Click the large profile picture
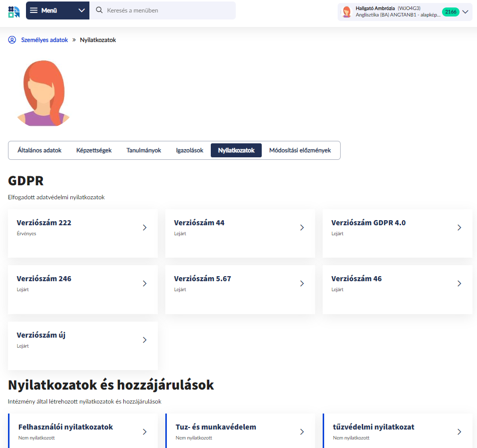 pos(43,93)
